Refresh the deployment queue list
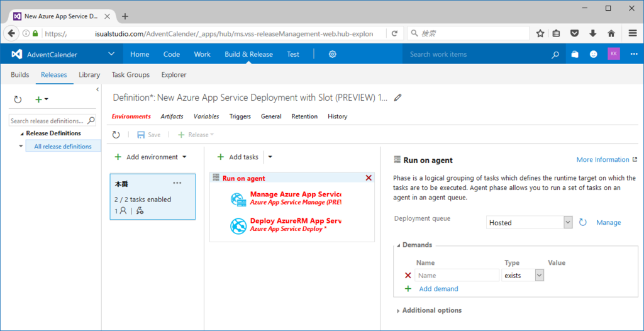 tap(583, 222)
